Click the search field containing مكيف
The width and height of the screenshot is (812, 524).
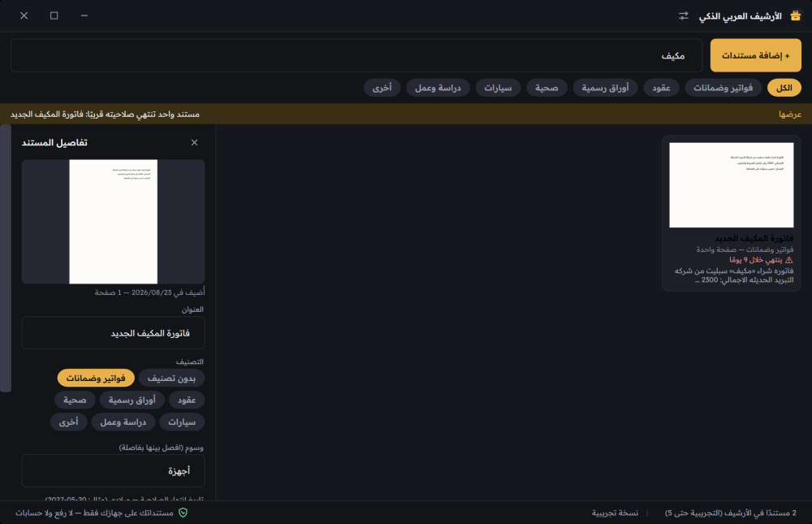click(356, 55)
